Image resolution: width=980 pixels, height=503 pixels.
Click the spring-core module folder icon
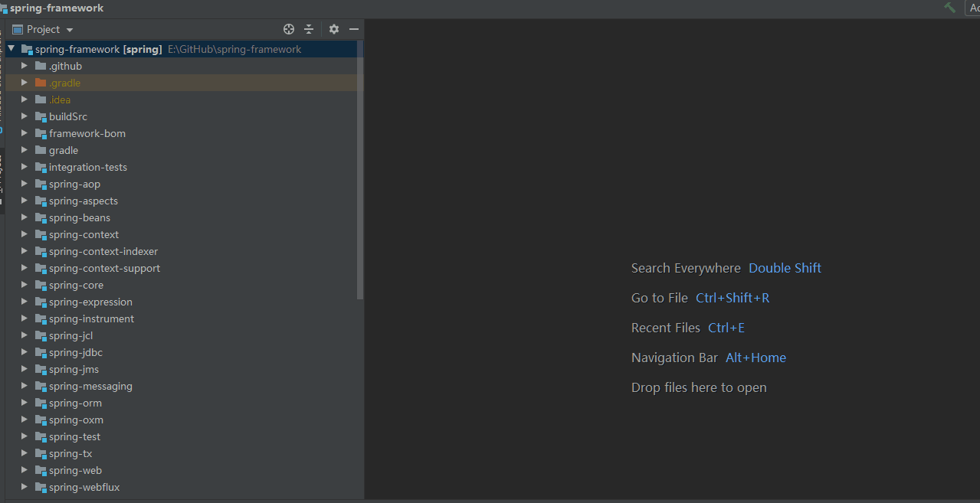pos(41,285)
